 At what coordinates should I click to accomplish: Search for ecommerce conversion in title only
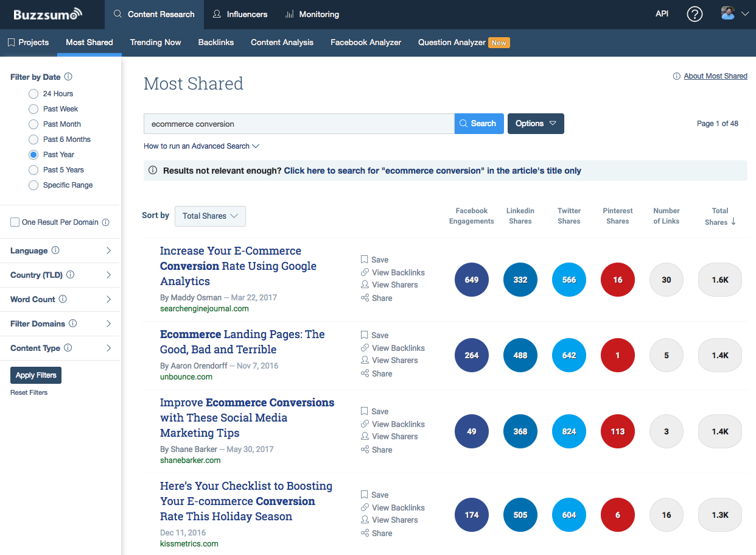click(x=433, y=171)
